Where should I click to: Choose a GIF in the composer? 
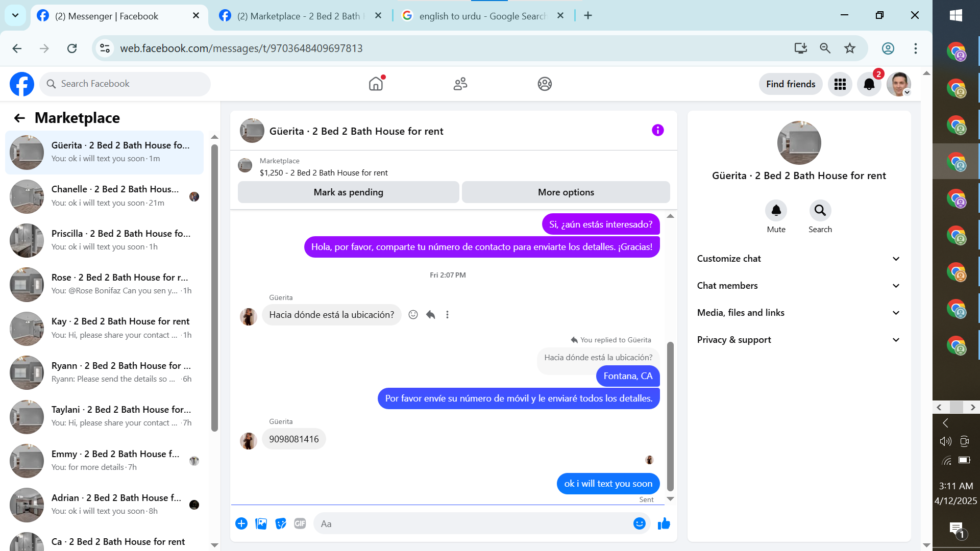coord(300,523)
